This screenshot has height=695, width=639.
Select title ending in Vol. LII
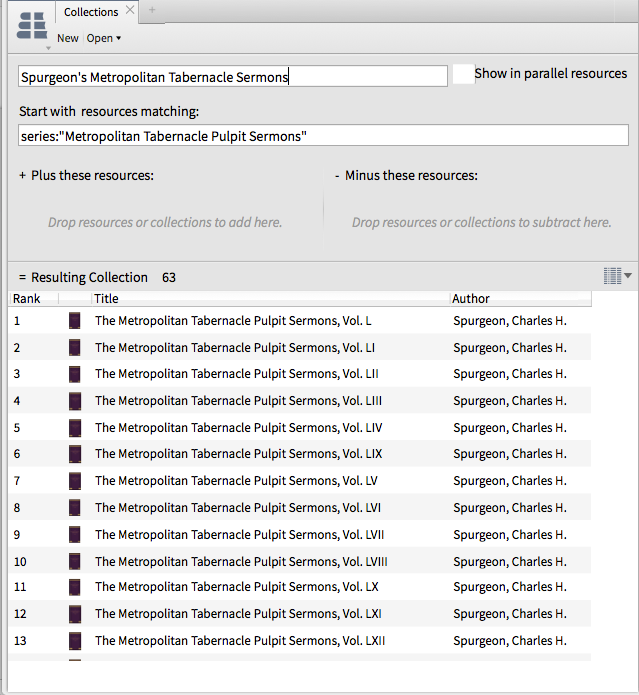pyautogui.click(x=237, y=374)
